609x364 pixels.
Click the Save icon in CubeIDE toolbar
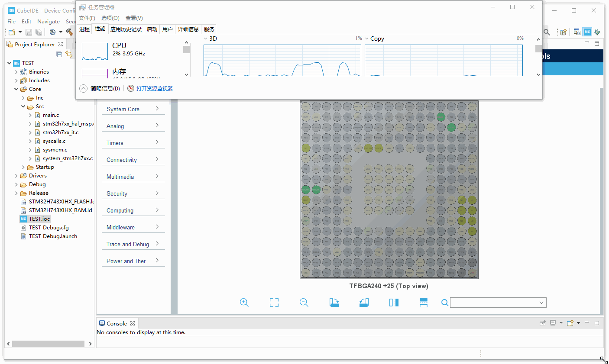29,32
